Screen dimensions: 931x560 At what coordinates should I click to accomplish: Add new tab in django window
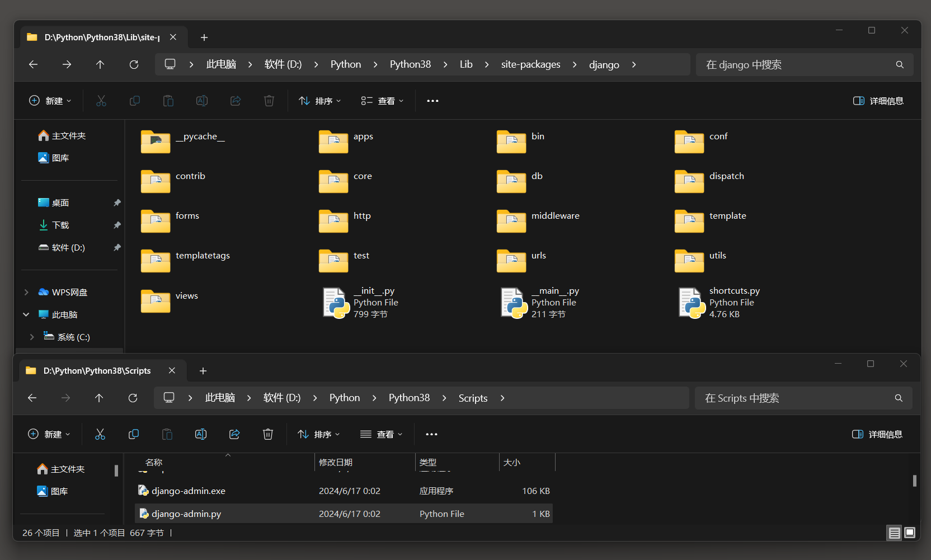click(204, 37)
